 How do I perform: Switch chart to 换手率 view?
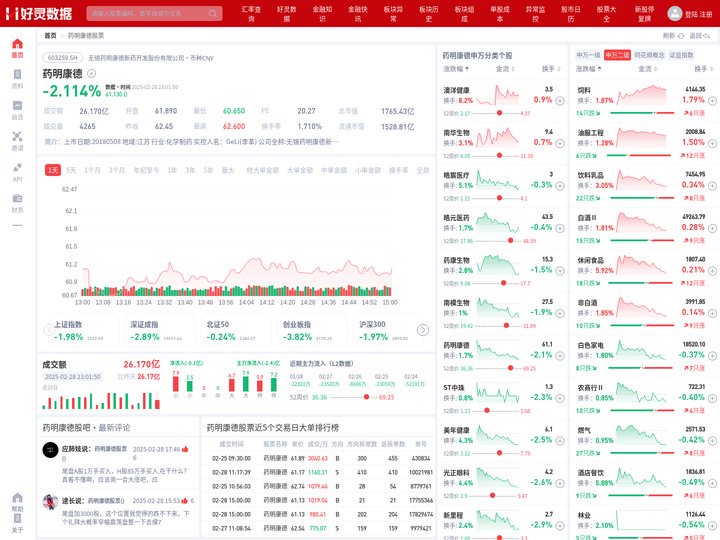click(398, 170)
